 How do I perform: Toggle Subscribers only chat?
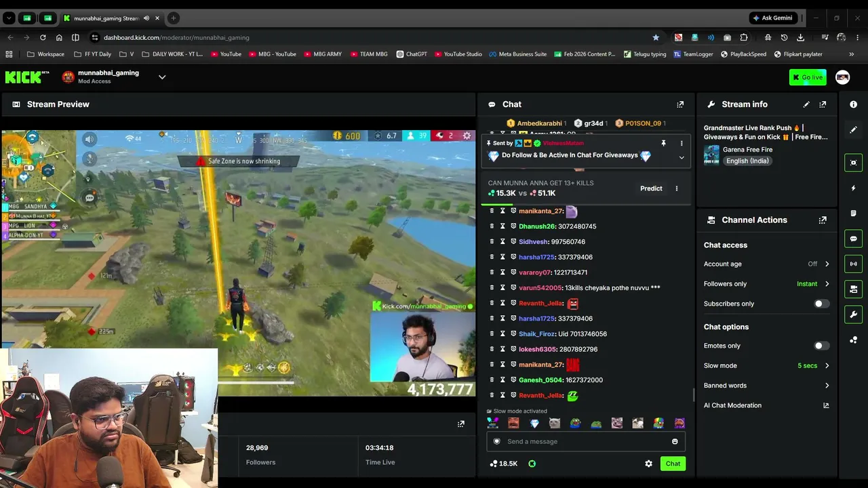pyautogui.click(x=821, y=304)
